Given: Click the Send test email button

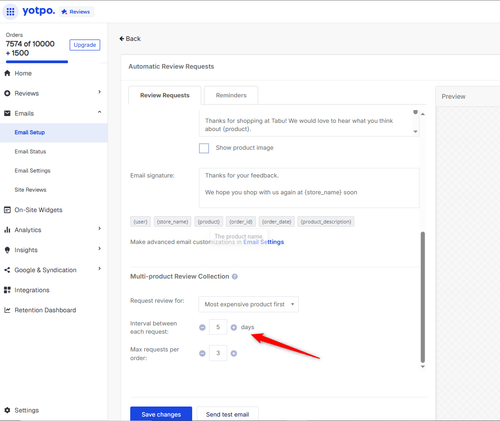Looking at the screenshot, I should [x=227, y=414].
